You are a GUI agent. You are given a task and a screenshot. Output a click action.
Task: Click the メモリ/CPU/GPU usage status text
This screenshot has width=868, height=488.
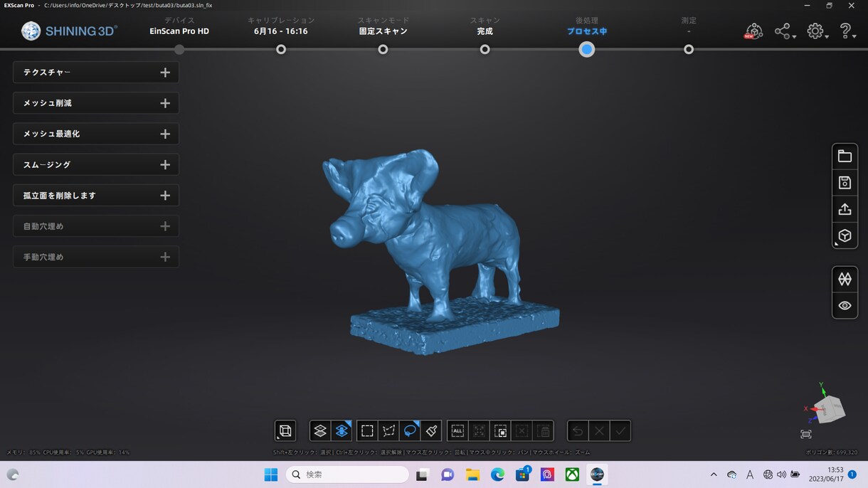(68, 452)
